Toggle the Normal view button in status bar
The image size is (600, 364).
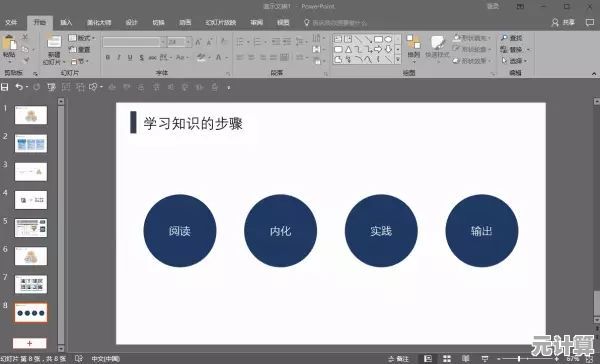[428, 359]
